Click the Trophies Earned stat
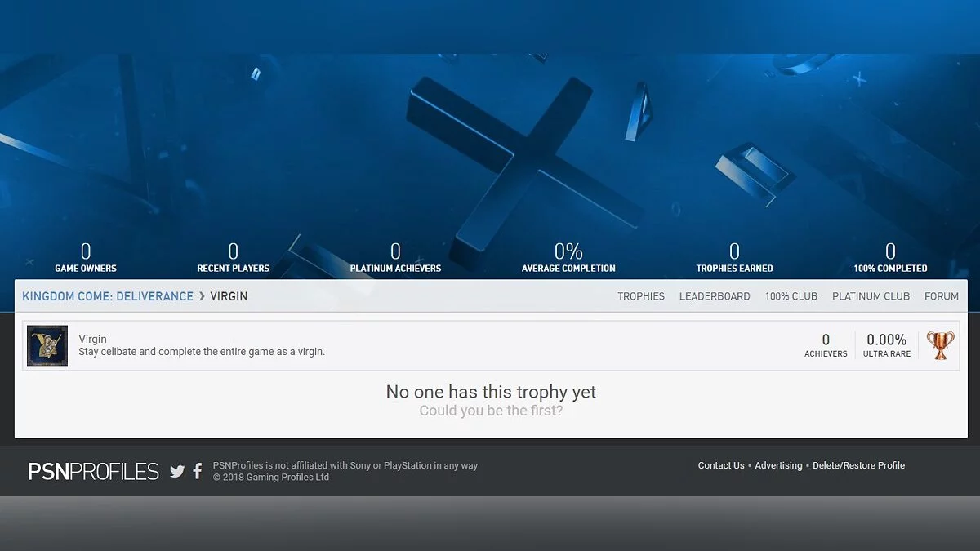This screenshot has width=980, height=551. coord(734,257)
